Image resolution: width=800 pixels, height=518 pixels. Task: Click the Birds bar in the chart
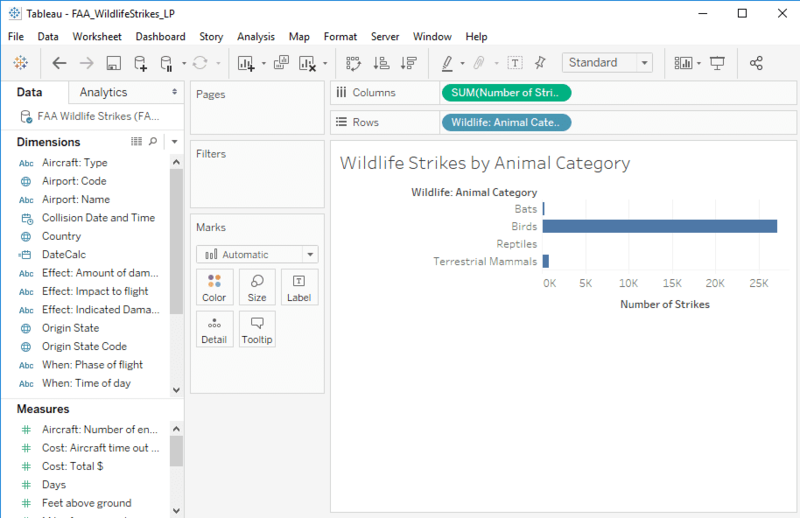pos(660,226)
